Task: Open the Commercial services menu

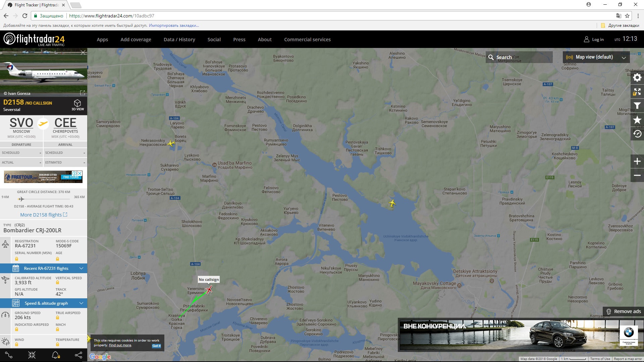Action: click(x=307, y=40)
